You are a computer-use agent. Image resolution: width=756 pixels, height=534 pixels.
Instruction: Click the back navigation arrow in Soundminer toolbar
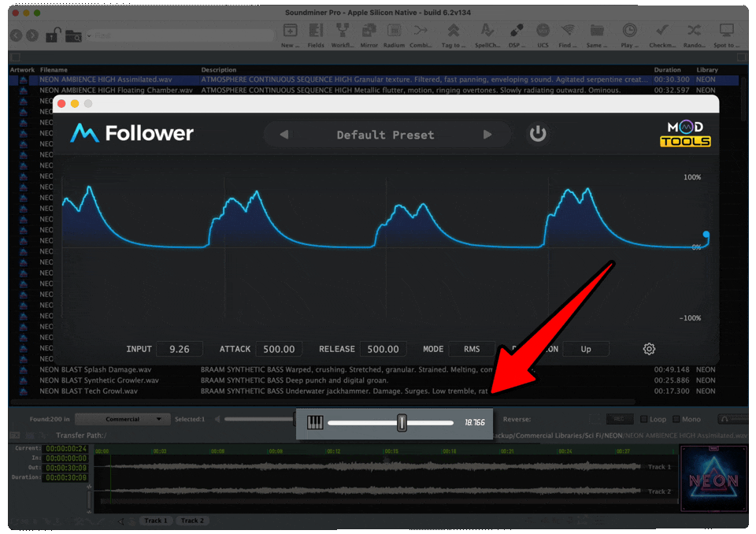click(x=17, y=35)
